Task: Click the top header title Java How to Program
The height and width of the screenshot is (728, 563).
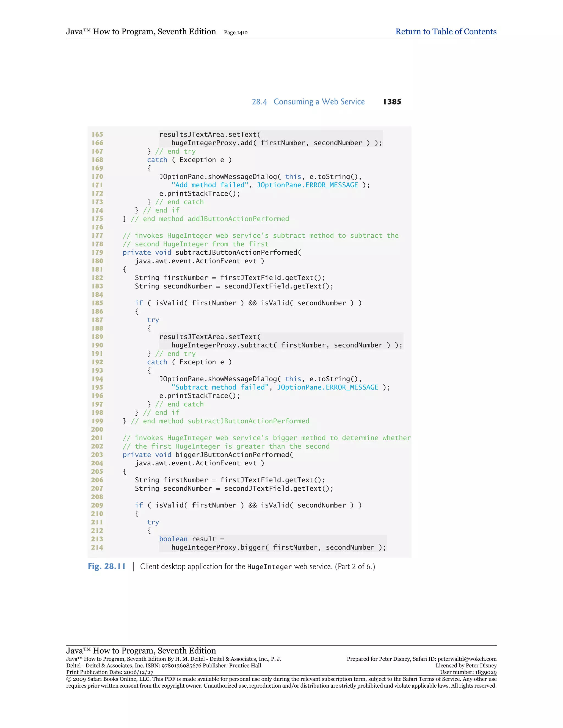Action: [141, 32]
